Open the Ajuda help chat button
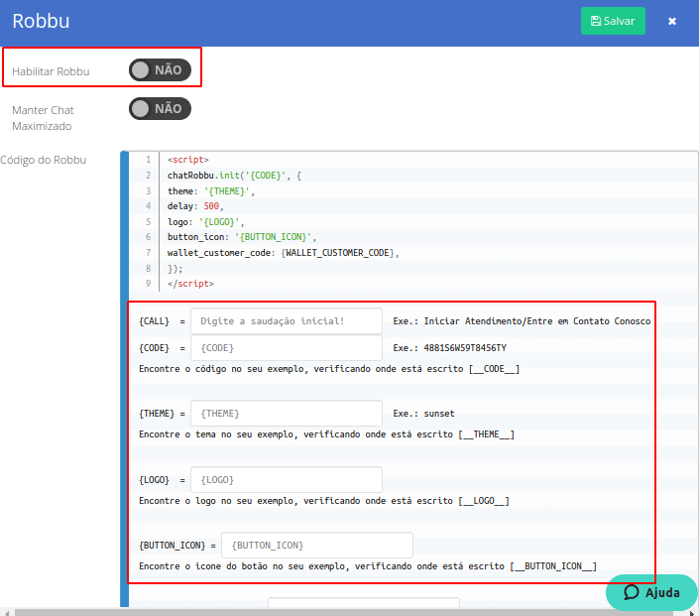This screenshot has width=700, height=616. pos(651,592)
